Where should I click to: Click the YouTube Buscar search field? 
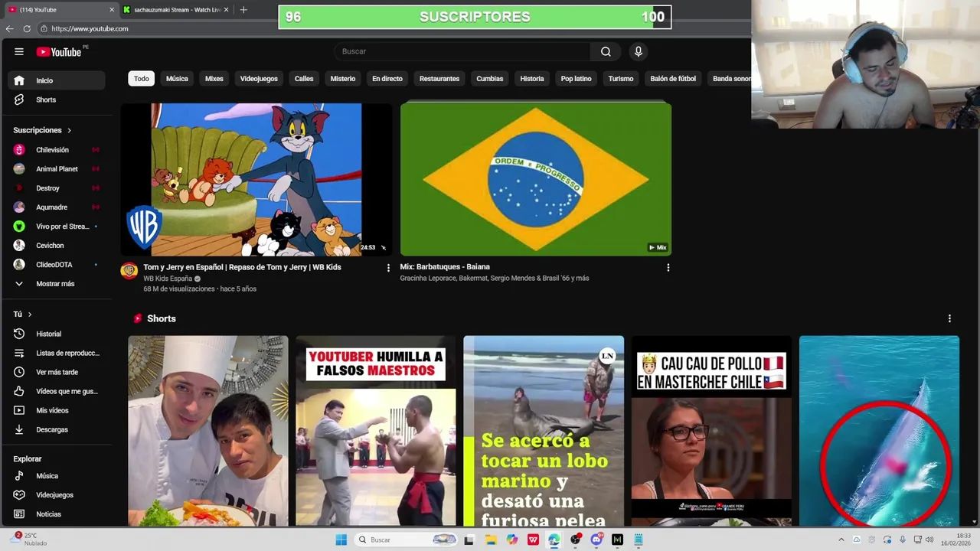462,51
